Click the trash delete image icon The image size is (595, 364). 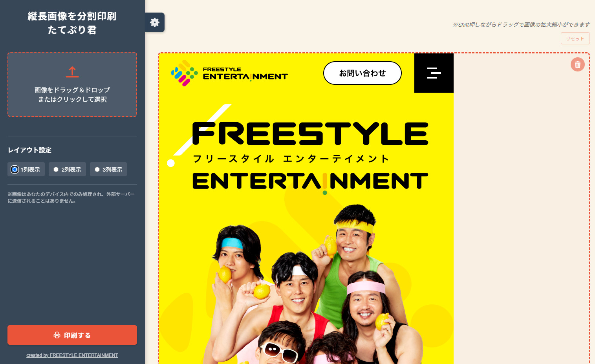577,64
